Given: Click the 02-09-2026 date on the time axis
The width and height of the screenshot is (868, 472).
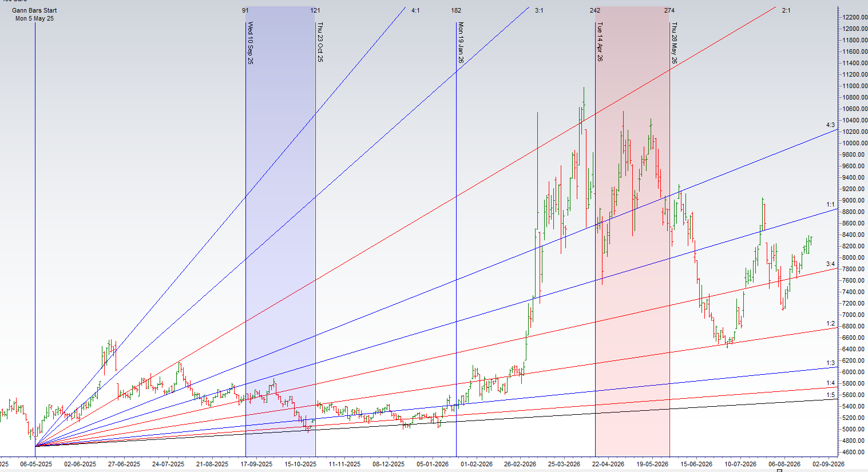Looking at the screenshot, I should point(829,464).
